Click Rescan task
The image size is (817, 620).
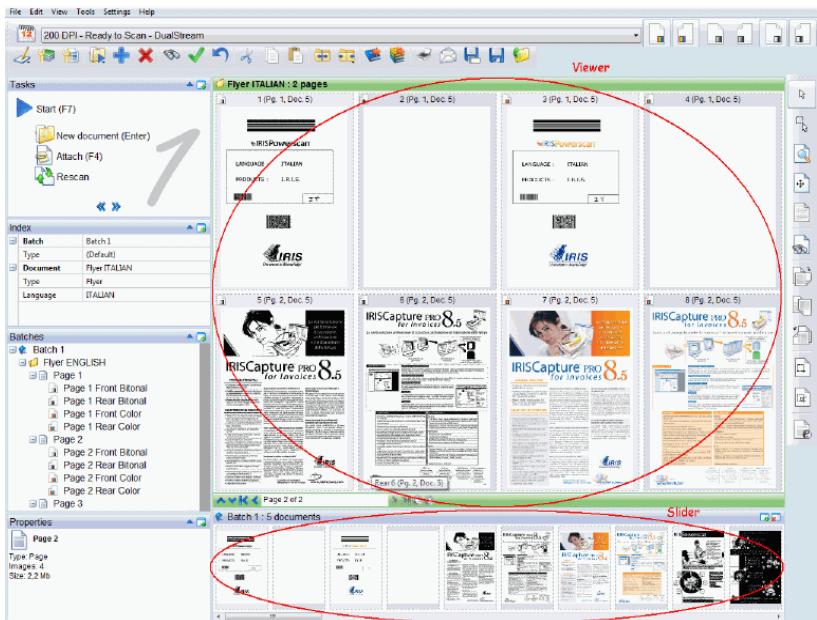tap(62, 177)
